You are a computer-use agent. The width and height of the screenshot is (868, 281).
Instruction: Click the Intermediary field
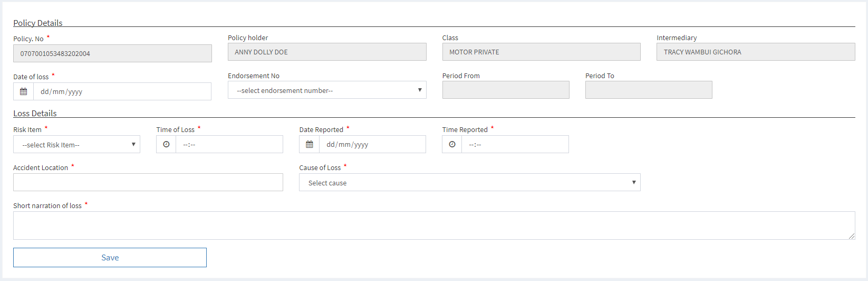(x=755, y=52)
